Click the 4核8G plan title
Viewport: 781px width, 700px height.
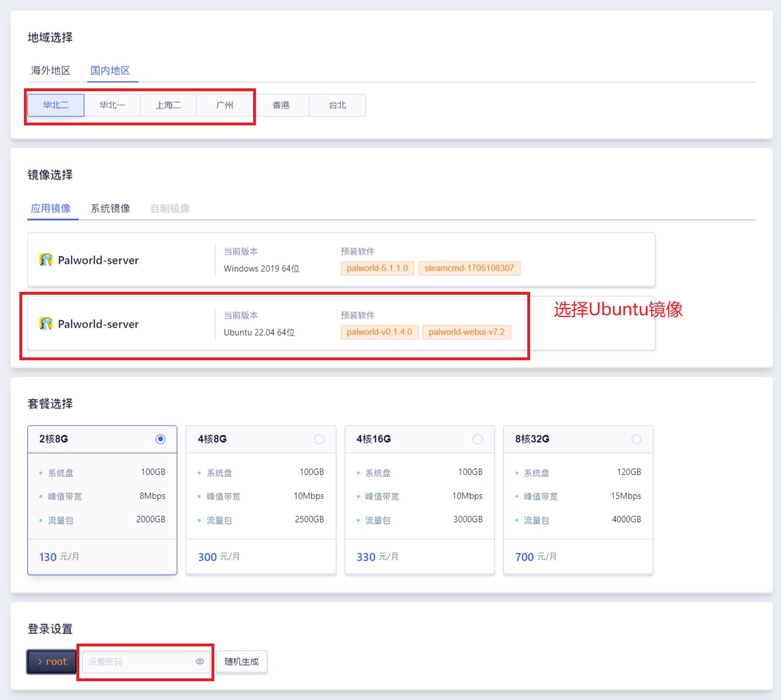pyautogui.click(x=212, y=439)
